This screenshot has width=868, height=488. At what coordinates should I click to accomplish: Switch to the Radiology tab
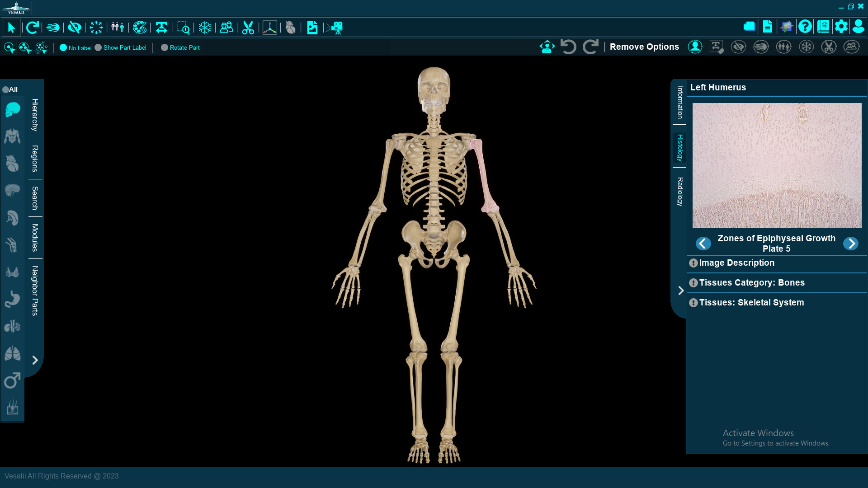(x=679, y=193)
